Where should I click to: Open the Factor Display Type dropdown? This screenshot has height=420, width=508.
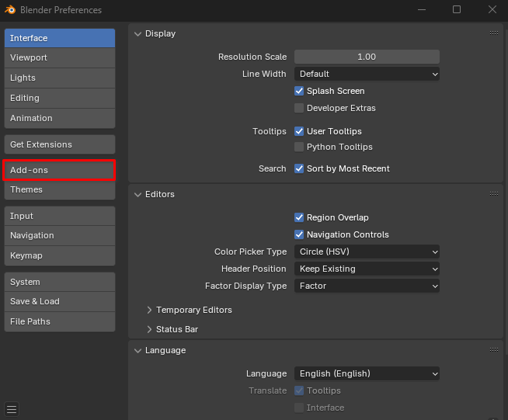[x=367, y=286]
